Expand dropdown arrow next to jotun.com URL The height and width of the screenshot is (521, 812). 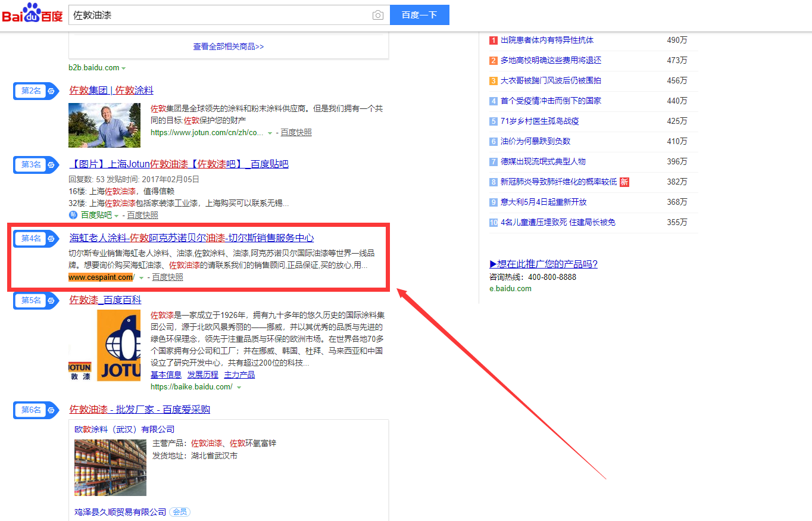(x=270, y=133)
